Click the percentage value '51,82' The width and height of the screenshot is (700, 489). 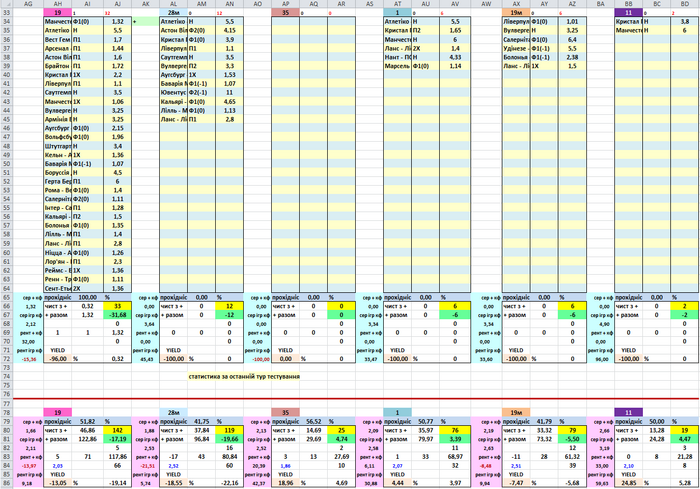point(88,421)
